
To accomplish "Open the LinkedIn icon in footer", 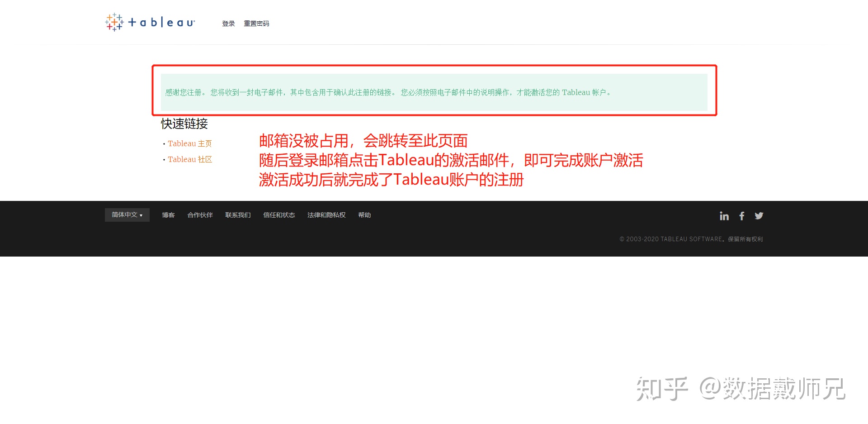I will (x=724, y=216).
